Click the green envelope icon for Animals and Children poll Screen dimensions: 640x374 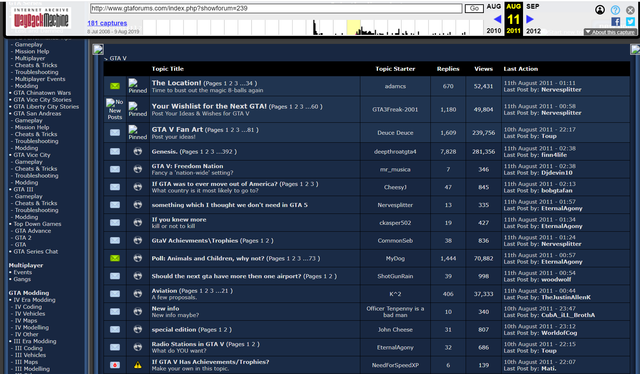pyautogui.click(x=115, y=258)
